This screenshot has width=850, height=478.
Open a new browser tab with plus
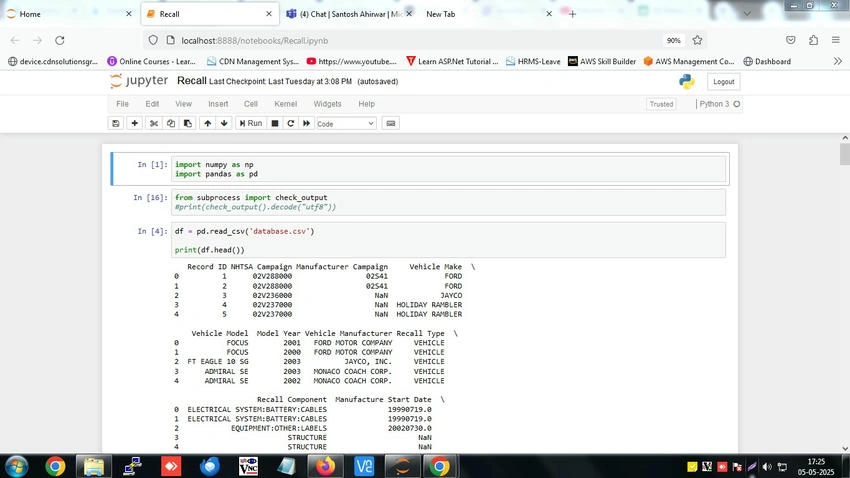click(x=572, y=14)
